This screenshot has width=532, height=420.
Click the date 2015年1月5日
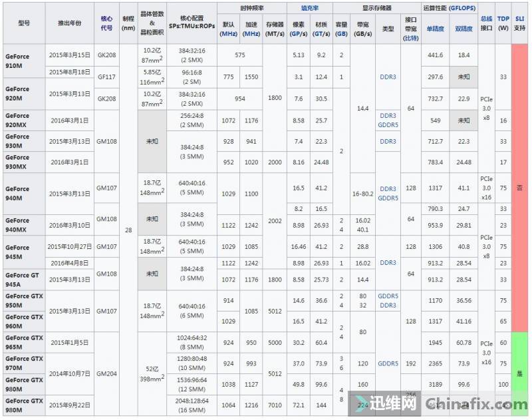(x=70, y=342)
